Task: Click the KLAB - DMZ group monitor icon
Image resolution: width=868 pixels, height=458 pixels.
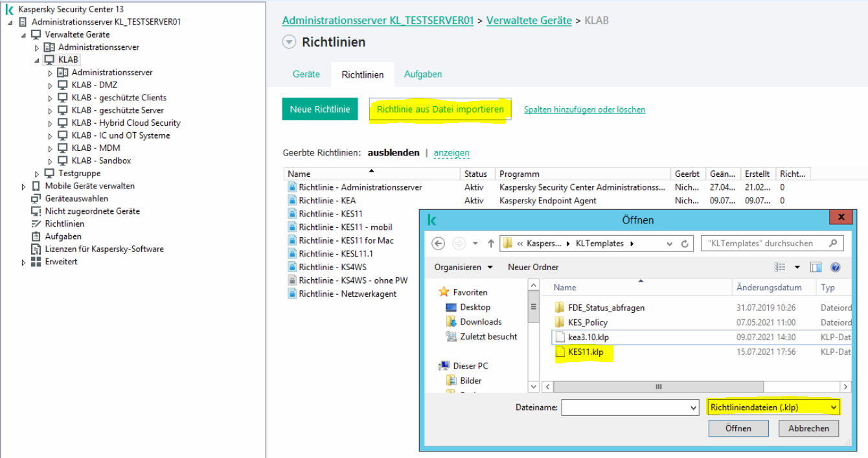Action: tap(63, 85)
